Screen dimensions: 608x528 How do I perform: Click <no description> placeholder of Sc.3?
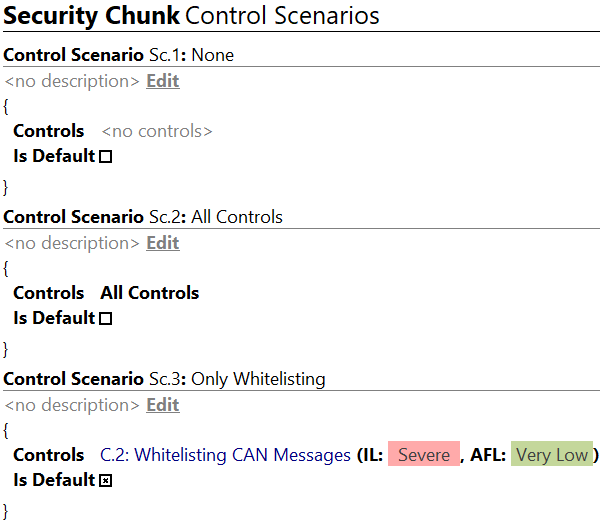[x=72, y=405]
